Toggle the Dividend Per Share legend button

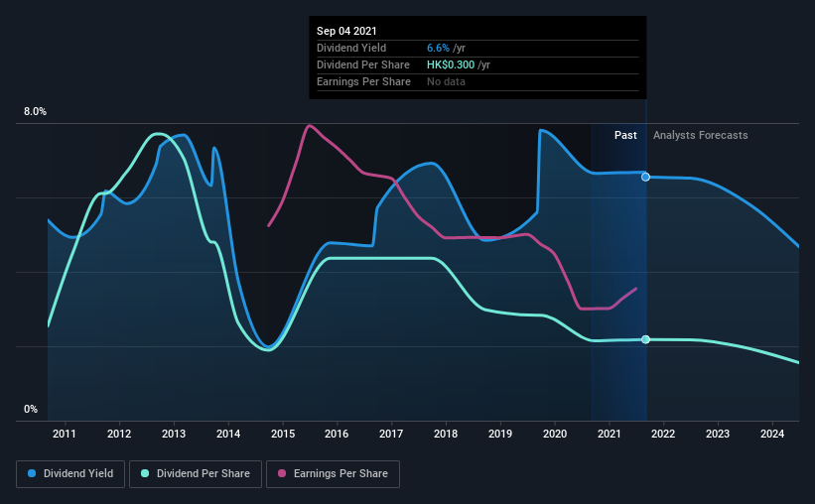(196, 474)
